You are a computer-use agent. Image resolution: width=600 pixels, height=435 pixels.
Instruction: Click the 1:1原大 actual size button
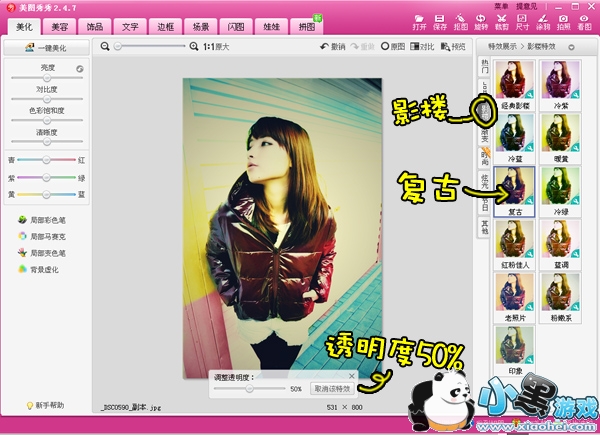click(x=216, y=47)
